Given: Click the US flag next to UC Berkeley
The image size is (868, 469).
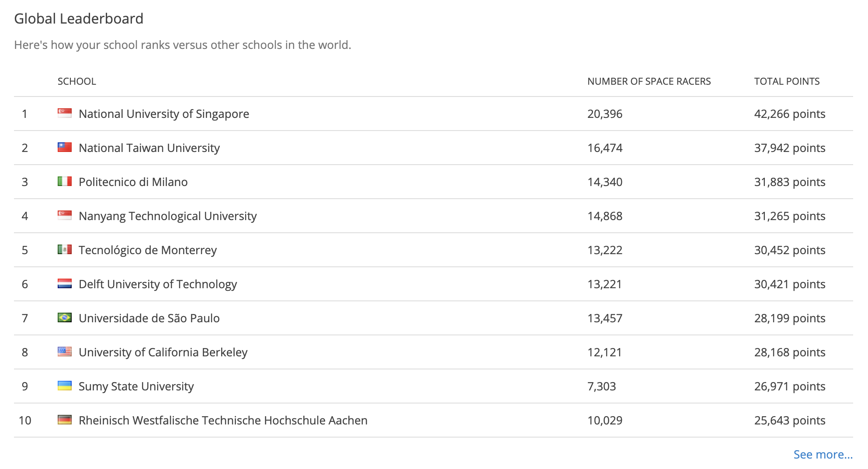Looking at the screenshot, I should [x=65, y=352].
